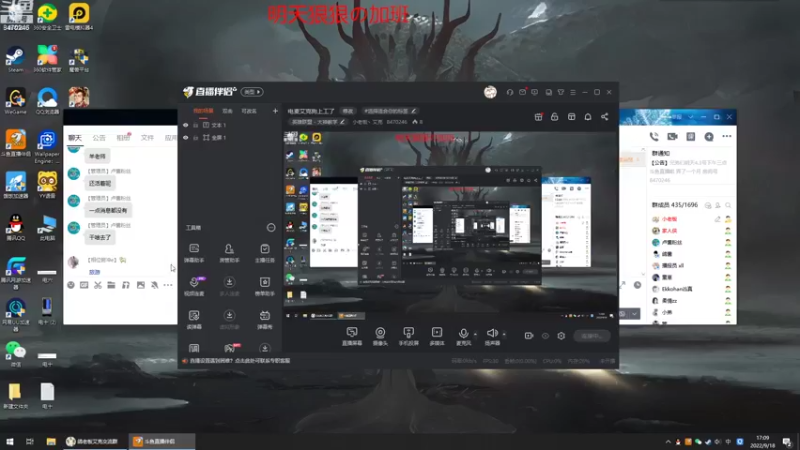Open the customer service headset icon

coord(510,92)
